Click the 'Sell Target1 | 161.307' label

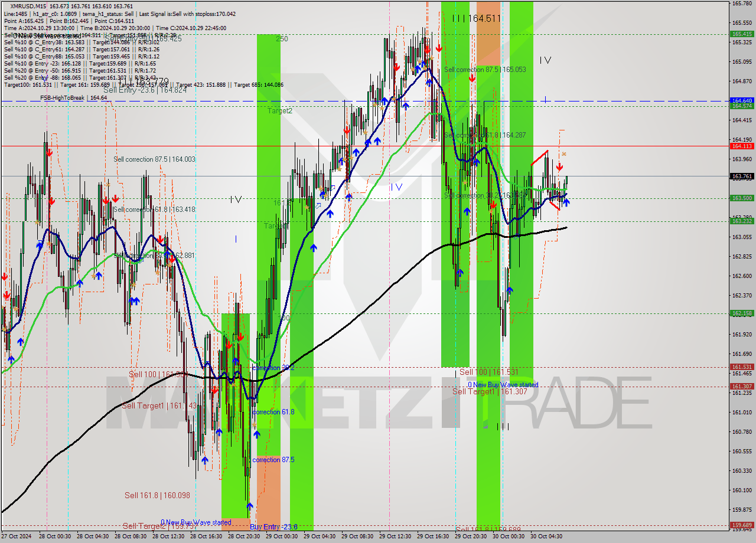point(490,391)
